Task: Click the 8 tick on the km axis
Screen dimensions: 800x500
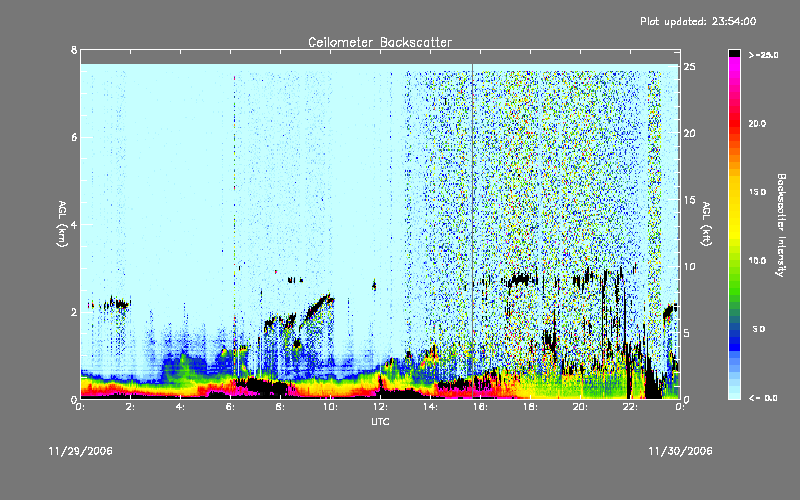Action: pos(74,50)
